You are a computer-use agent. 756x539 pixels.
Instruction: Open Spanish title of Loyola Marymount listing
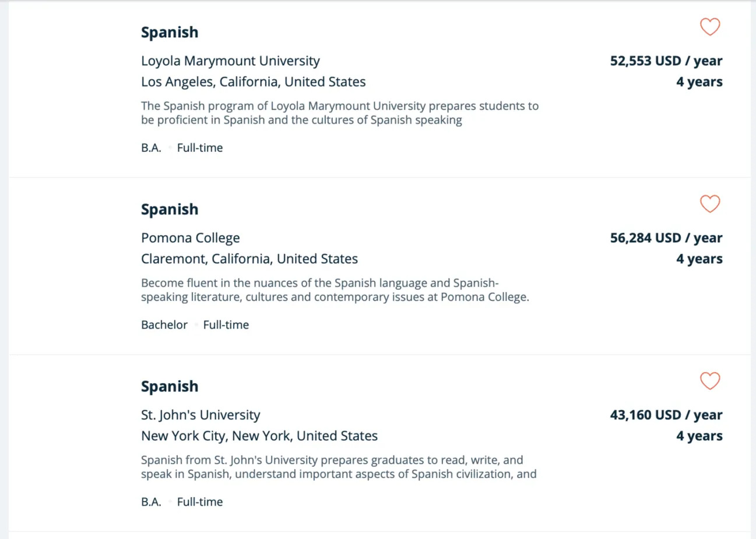(x=170, y=32)
